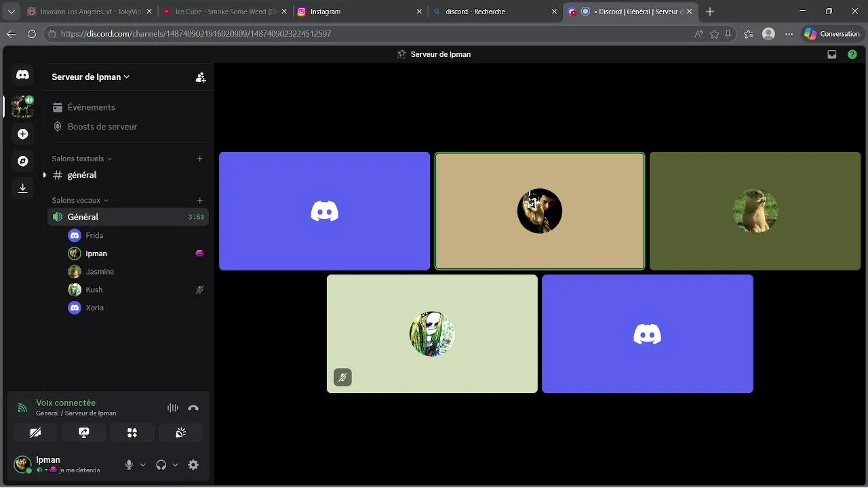Turn on camera button
The image size is (868, 488).
(x=35, y=432)
